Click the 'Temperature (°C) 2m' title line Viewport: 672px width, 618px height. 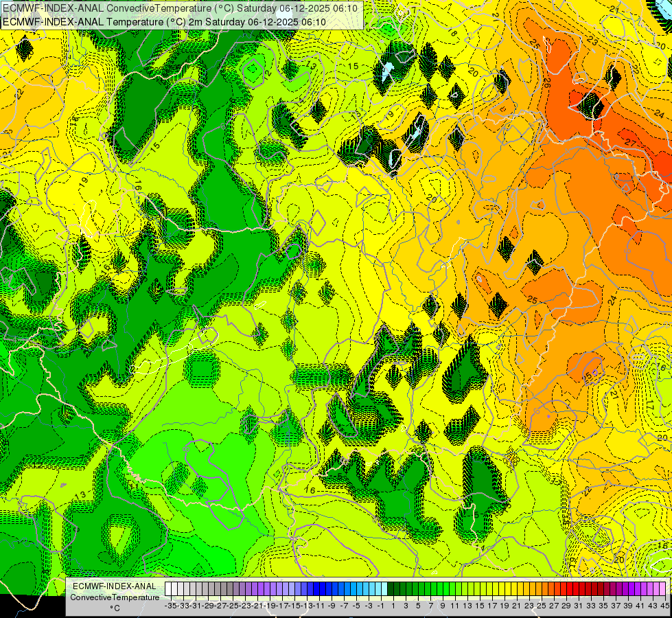(165, 22)
